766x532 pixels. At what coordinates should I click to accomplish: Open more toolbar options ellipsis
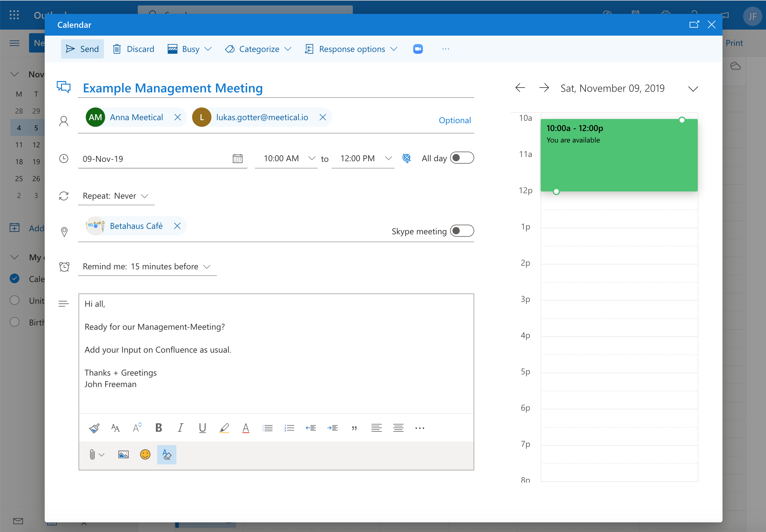click(x=446, y=49)
